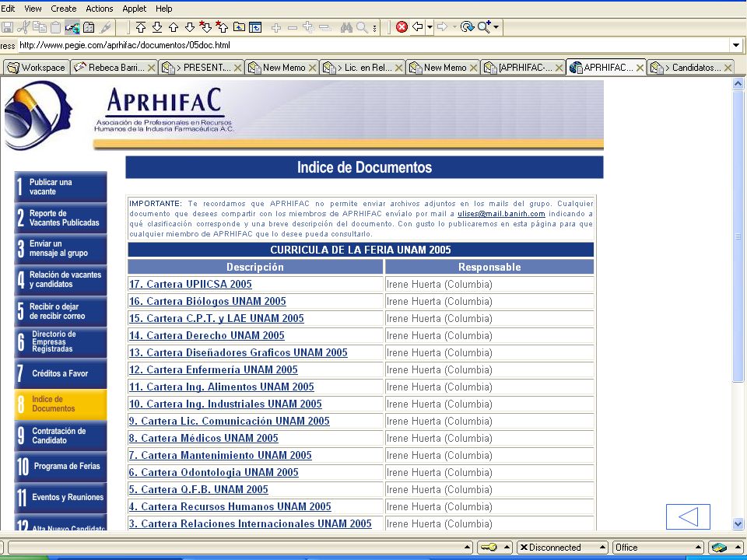Open the Applet menu
747x560 pixels.
tap(135, 9)
